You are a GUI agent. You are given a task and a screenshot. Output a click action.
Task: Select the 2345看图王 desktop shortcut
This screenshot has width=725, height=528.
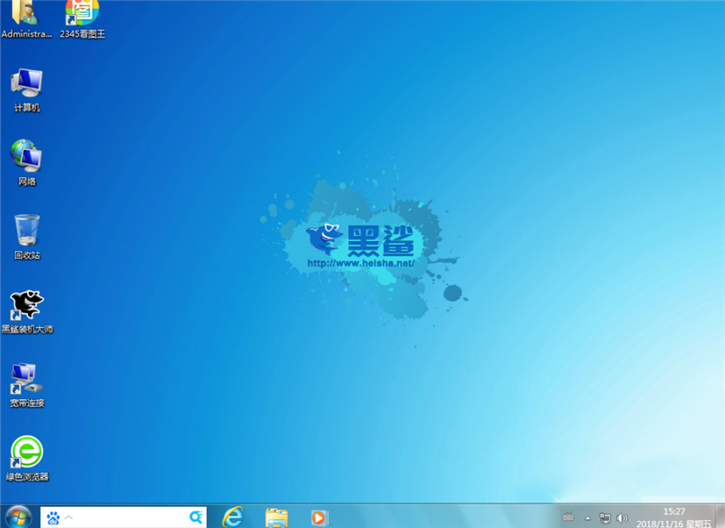pos(81,15)
